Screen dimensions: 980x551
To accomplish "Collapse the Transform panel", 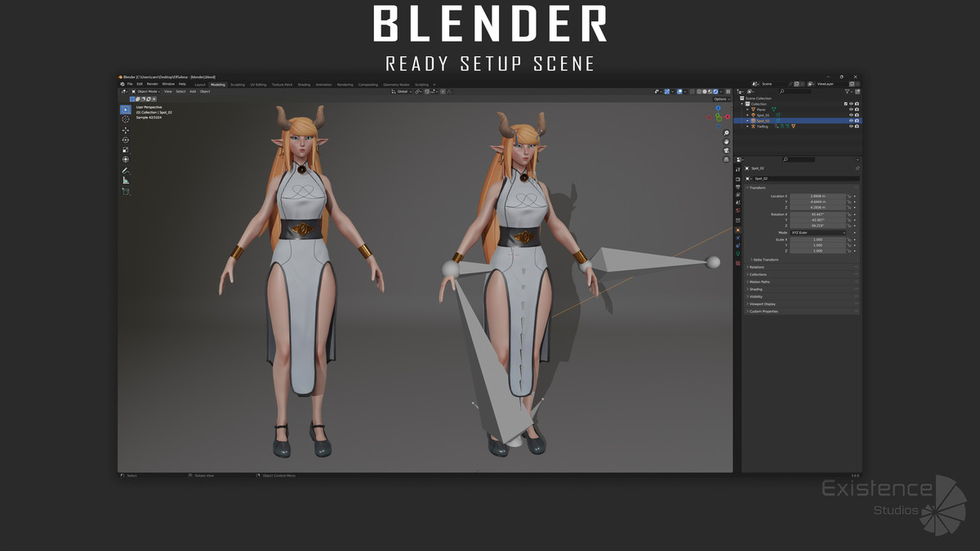I will click(756, 188).
